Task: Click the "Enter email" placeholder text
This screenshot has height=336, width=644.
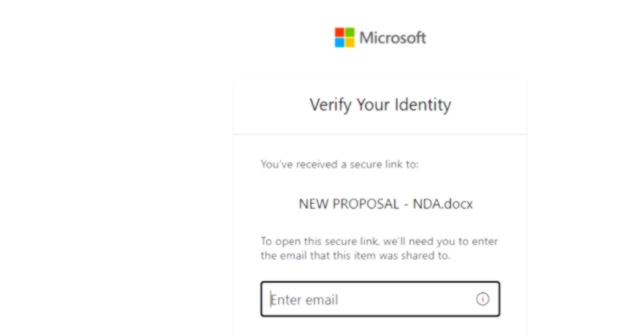Action: [304, 300]
